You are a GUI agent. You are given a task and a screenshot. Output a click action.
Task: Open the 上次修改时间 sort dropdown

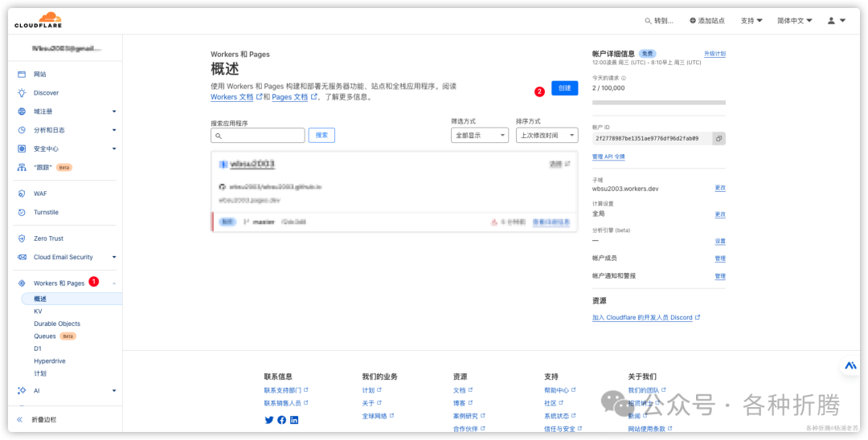click(x=547, y=135)
